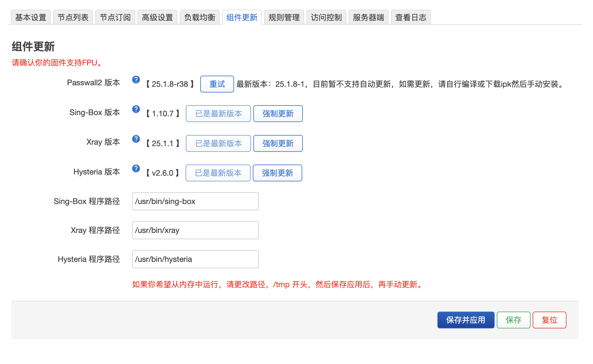Viewport: 593px width, 364px height.
Task: Click 重试 button for Passwall2 version
Action: tap(217, 84)
